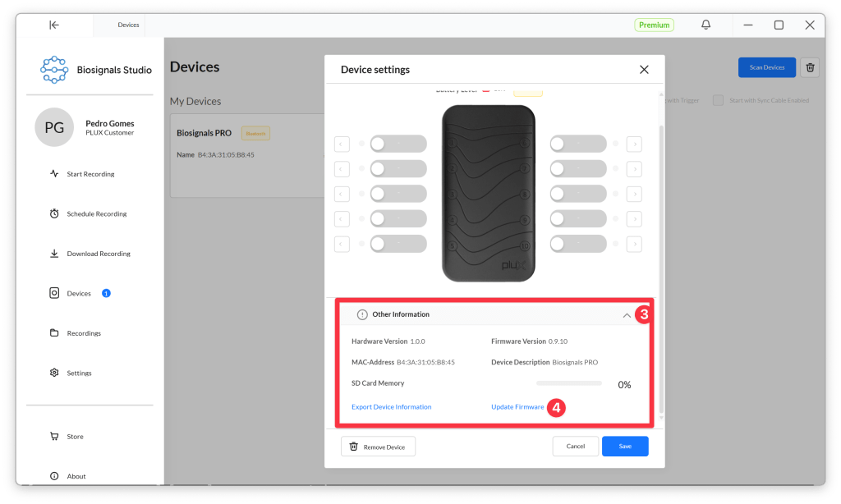Open the Store cart icon
The image size is (841, 504).
(54, 436)
